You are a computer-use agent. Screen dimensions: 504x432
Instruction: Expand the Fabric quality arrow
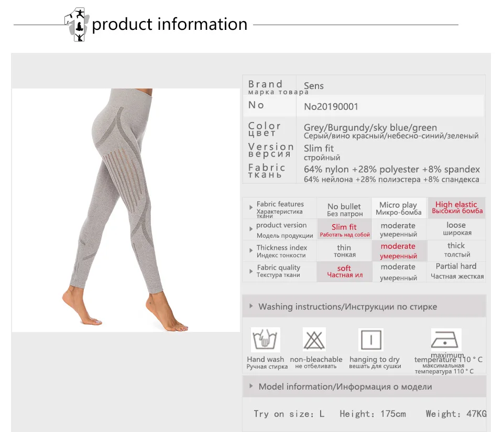[251, 271]
